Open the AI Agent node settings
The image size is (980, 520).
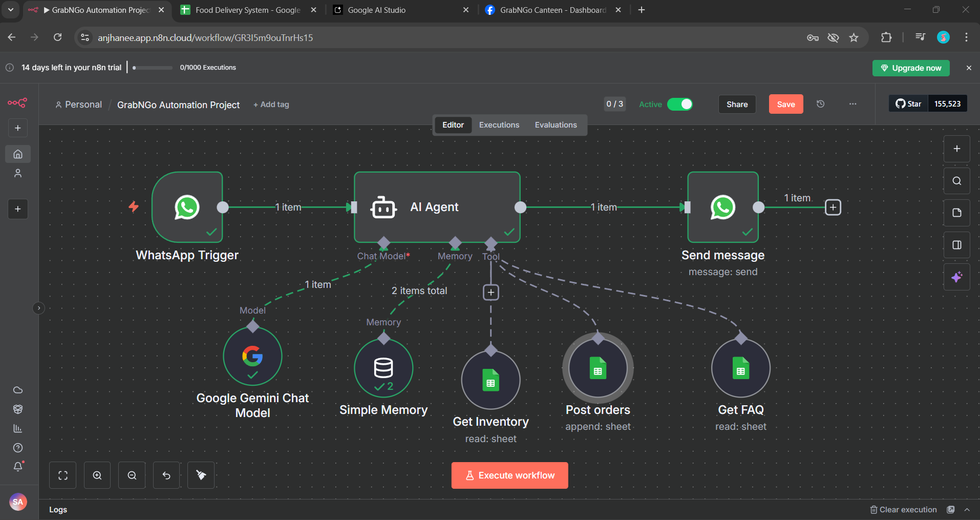pyautogui.click(x=437, y=207)
